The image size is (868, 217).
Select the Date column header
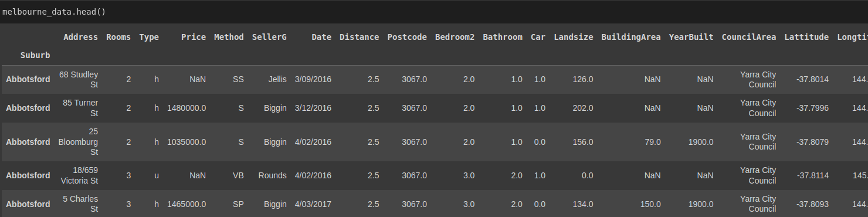tap(321, 37)
